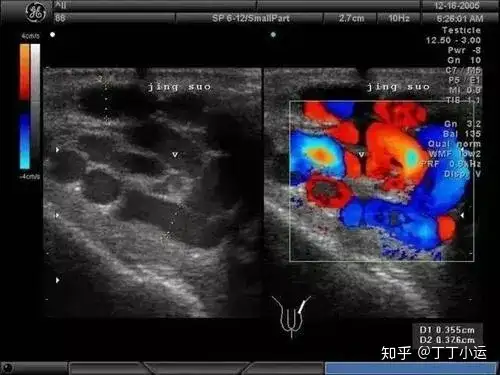500x375 pixels.
Task: Click the 10Hz frame rate field
Action: click(x=399, y=18)
